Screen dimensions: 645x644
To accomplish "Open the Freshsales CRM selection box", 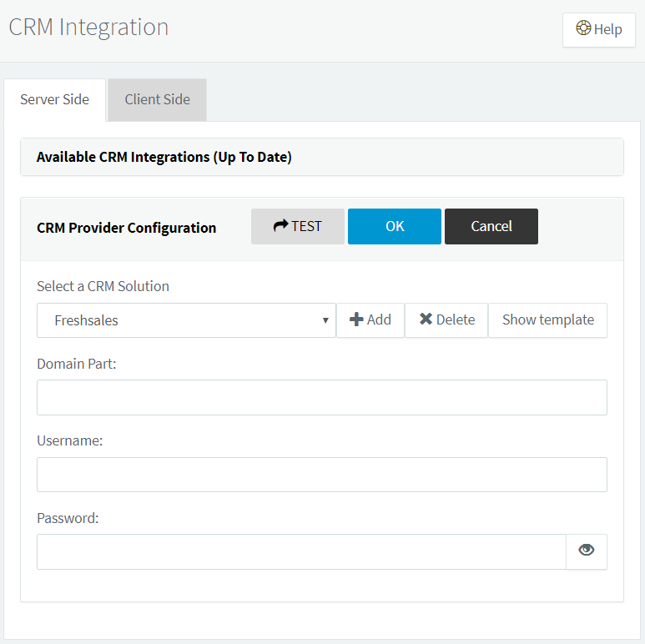I will click(185, 320).
